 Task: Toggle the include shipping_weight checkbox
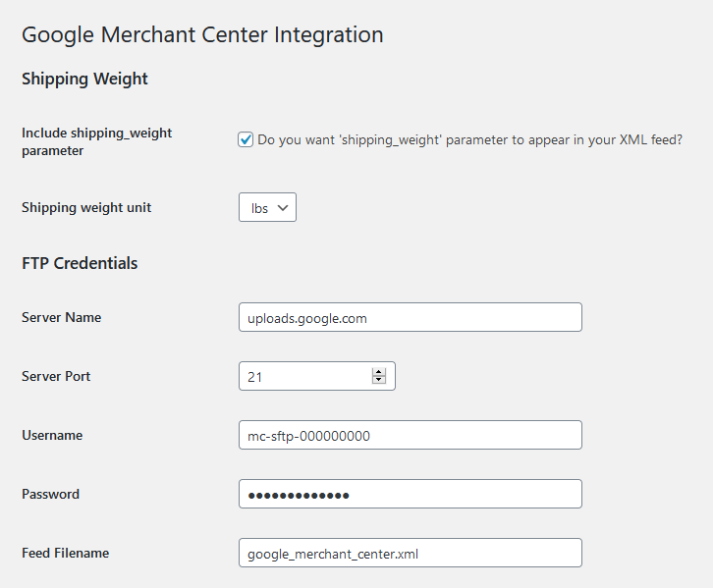[247, 140]
